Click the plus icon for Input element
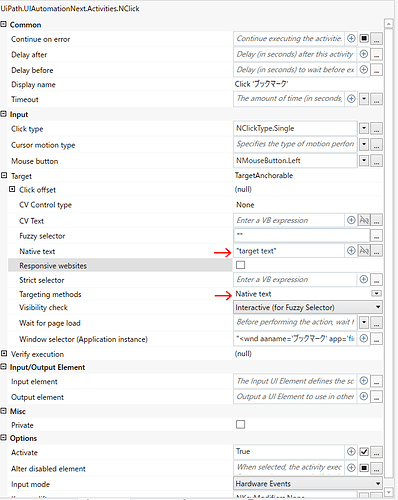This screenshot has height=500, width=398. pos(364,381)
